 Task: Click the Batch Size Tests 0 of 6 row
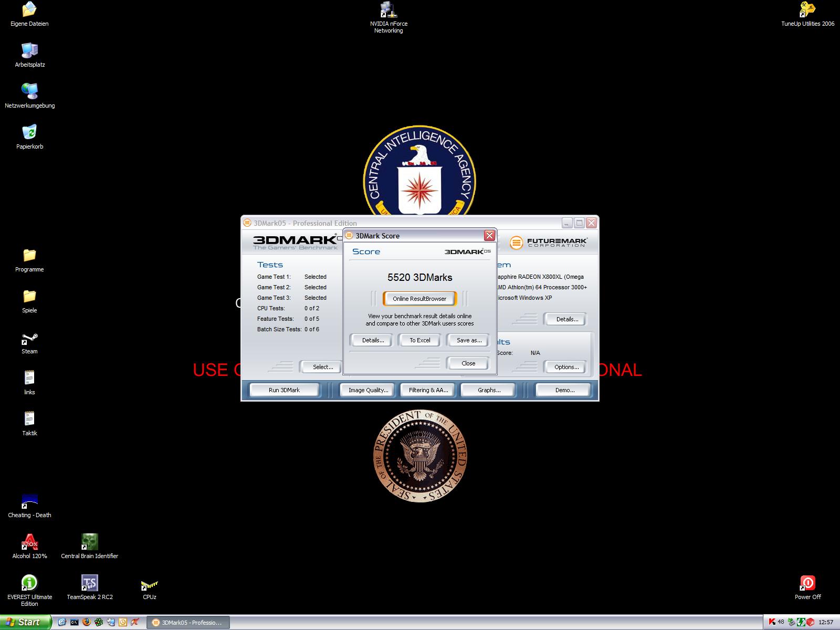(x=288, y=329)
